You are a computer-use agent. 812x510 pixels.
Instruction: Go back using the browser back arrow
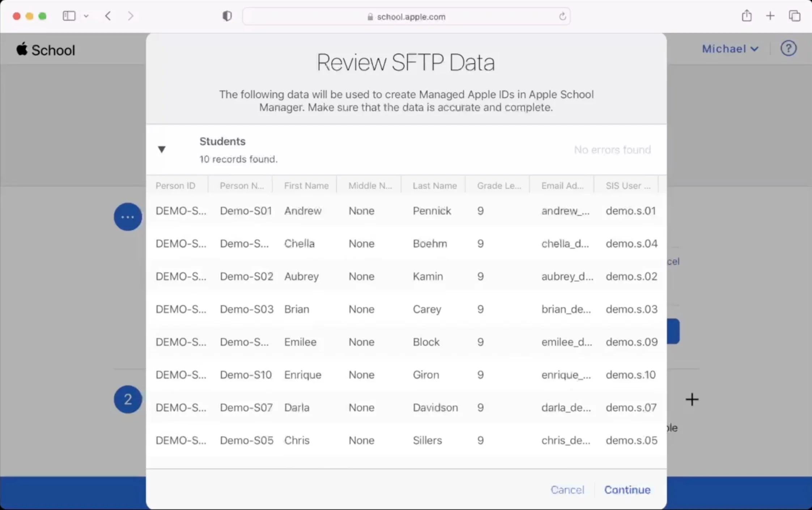tap(108, 16)
